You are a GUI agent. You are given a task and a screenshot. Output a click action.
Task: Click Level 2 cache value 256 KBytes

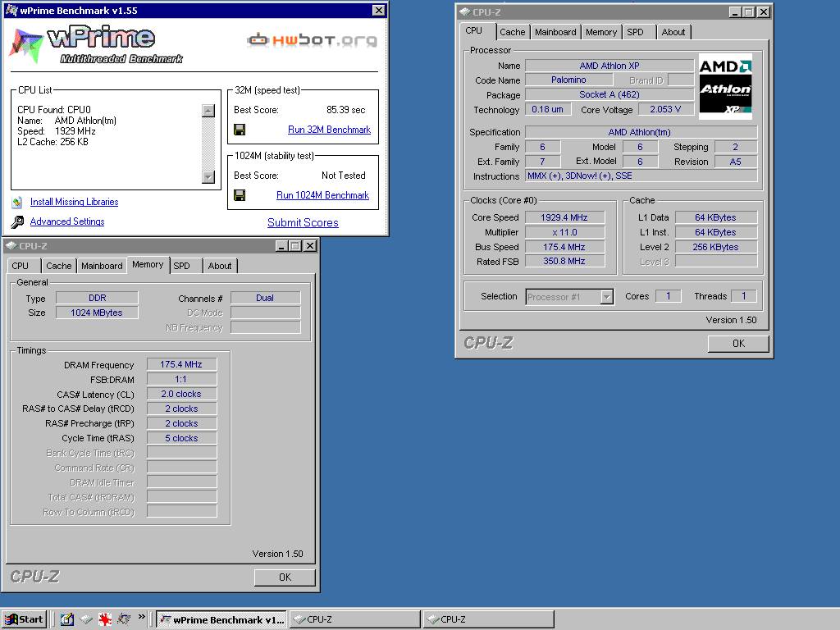[715, 247]
